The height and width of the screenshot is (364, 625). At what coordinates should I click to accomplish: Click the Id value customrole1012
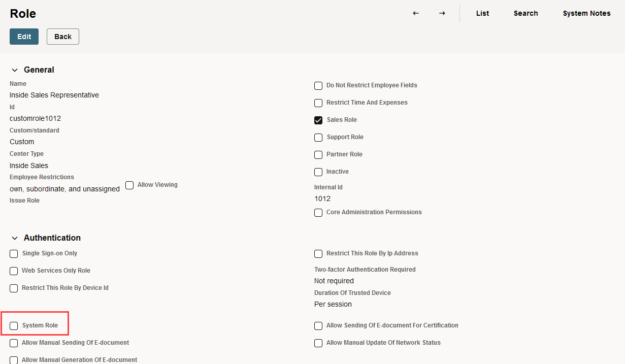[35, 118]
